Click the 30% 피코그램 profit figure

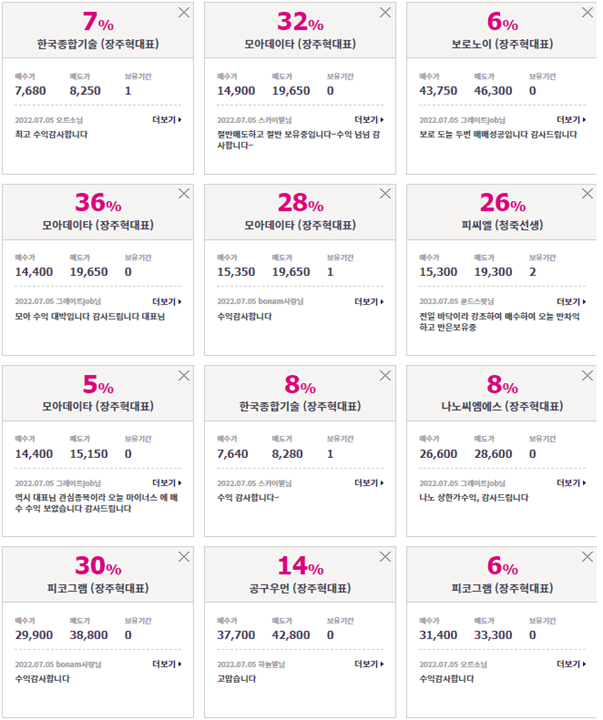point(98,566)
